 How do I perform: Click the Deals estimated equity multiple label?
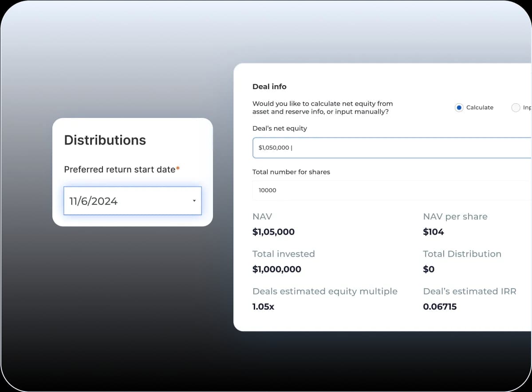pyautogui.click(x=325, y=291)
